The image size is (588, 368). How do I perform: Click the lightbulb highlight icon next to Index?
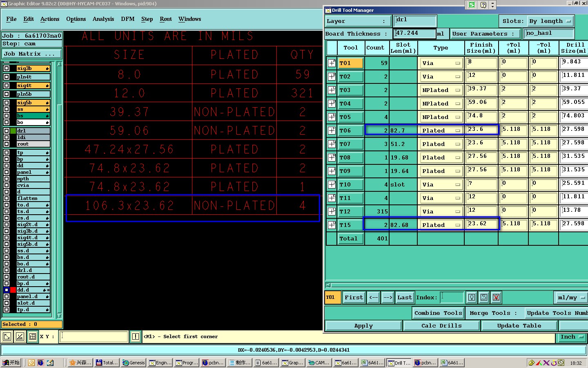[472, 297]
